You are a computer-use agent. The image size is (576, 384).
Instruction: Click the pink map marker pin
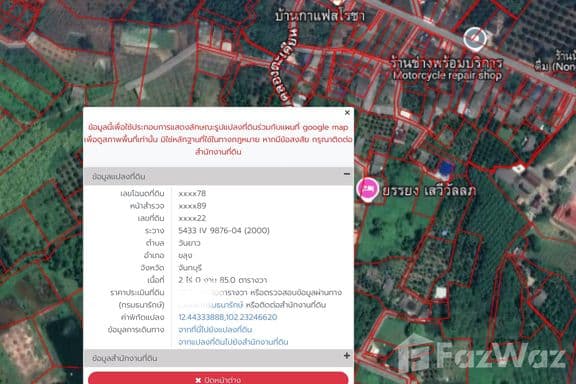(367, 190)
